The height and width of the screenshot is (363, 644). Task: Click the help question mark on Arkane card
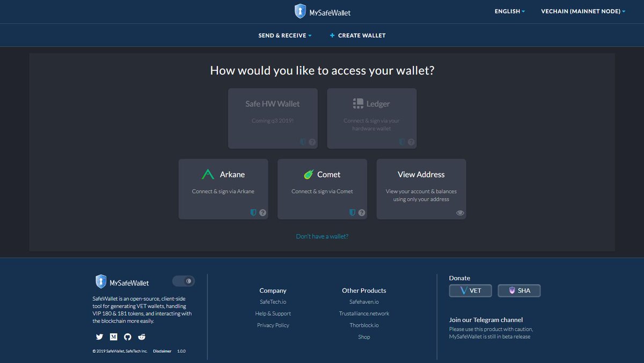tap(262, 213)
